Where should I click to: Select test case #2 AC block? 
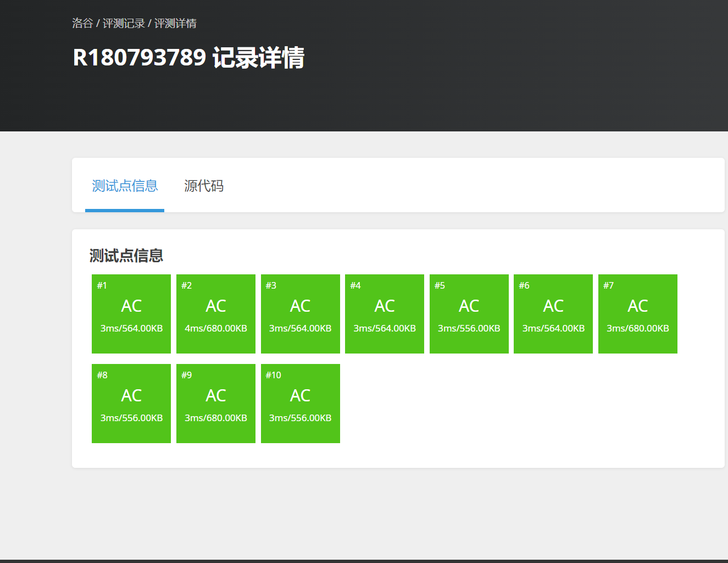[216, 314]
